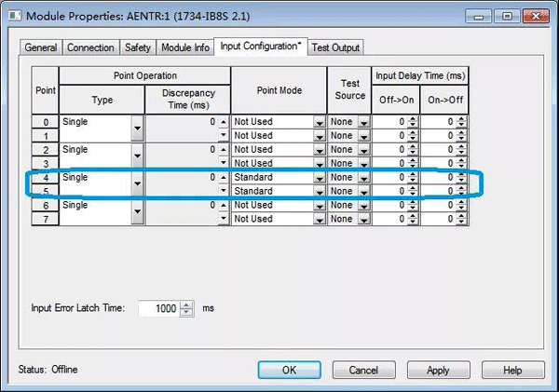Open Help for module properties
The width and height of the screenshot is (559, 392).
pyautogui.click(x=511, y=370)
